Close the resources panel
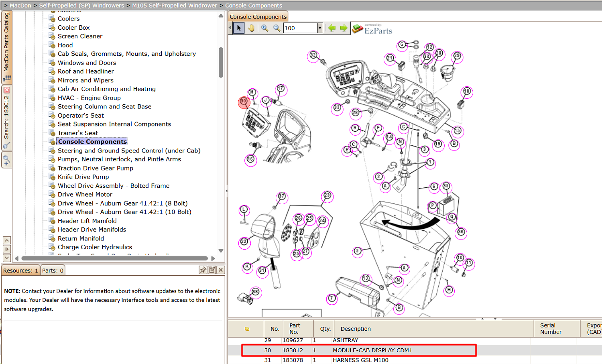This screenshot has width=602, height=364. pos(221,270)
